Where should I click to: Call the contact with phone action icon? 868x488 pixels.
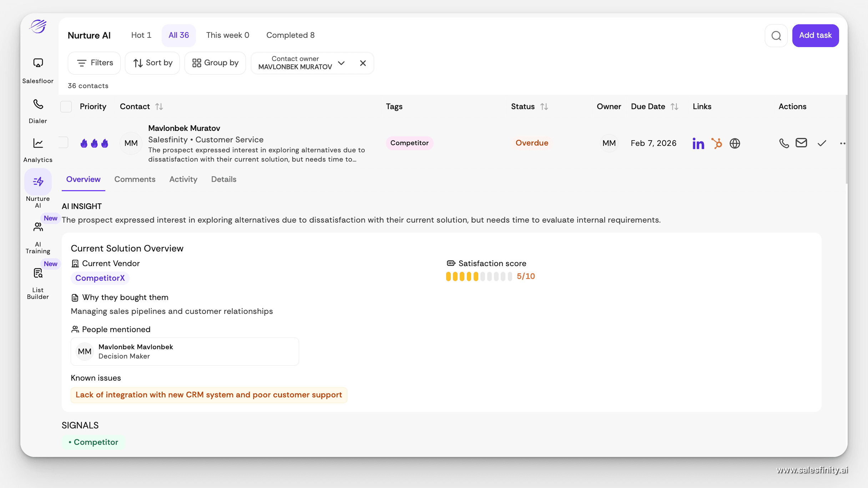tap(784, 143)
